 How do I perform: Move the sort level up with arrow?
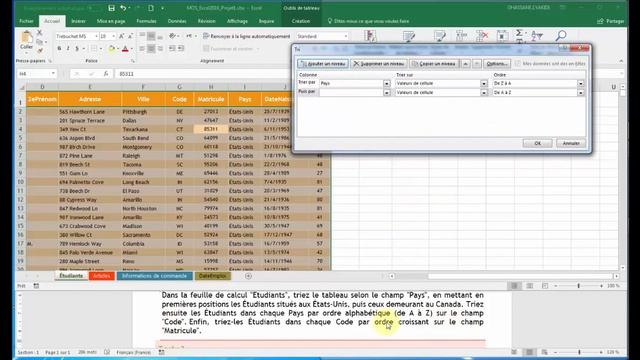tap(466, 64)
